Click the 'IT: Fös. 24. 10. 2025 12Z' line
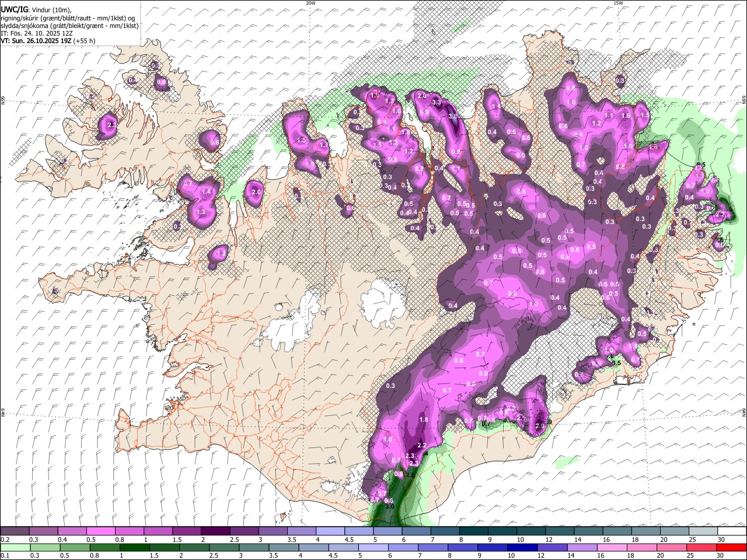The image size is (747, 560). [36, 33]
